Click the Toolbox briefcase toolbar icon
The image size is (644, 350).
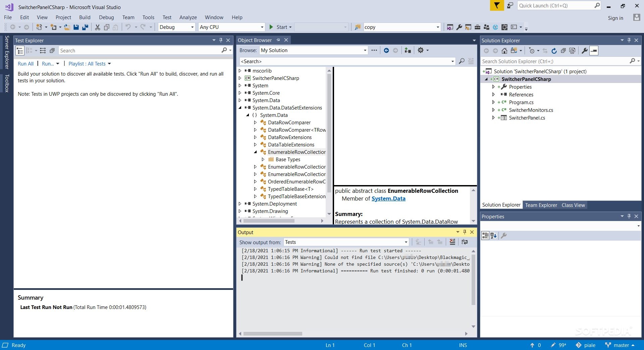[x=477, y=27]
